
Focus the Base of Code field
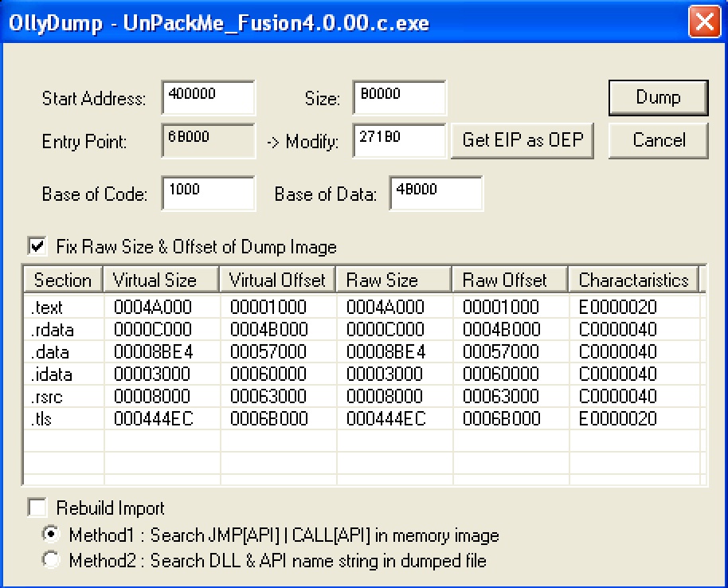click(209, 194)
